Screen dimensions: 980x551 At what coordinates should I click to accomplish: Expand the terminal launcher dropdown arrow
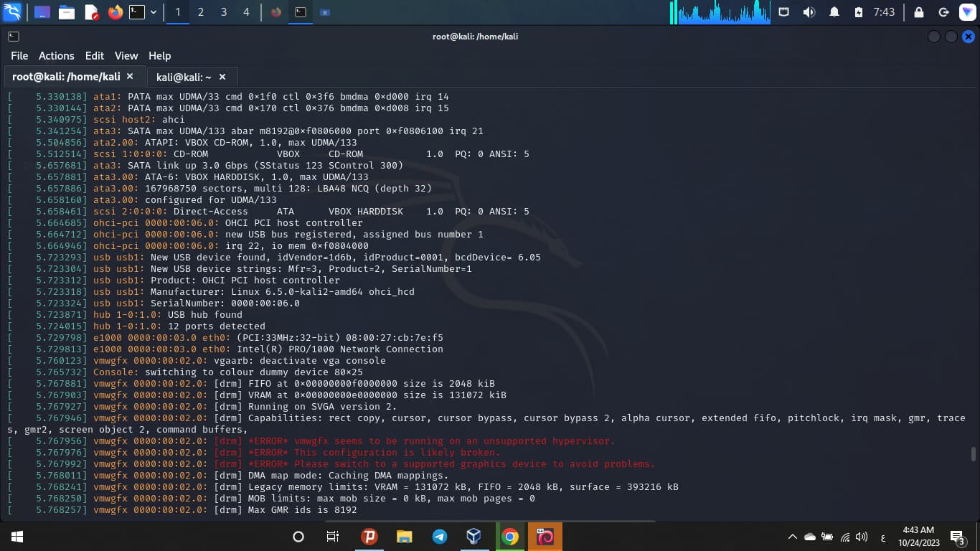pos(154,12)
